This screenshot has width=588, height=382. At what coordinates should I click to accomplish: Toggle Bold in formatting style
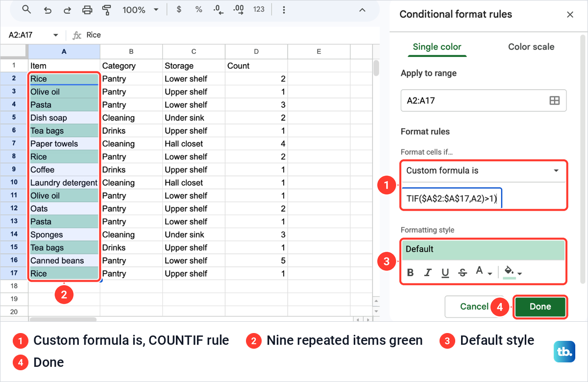(411, 273)
